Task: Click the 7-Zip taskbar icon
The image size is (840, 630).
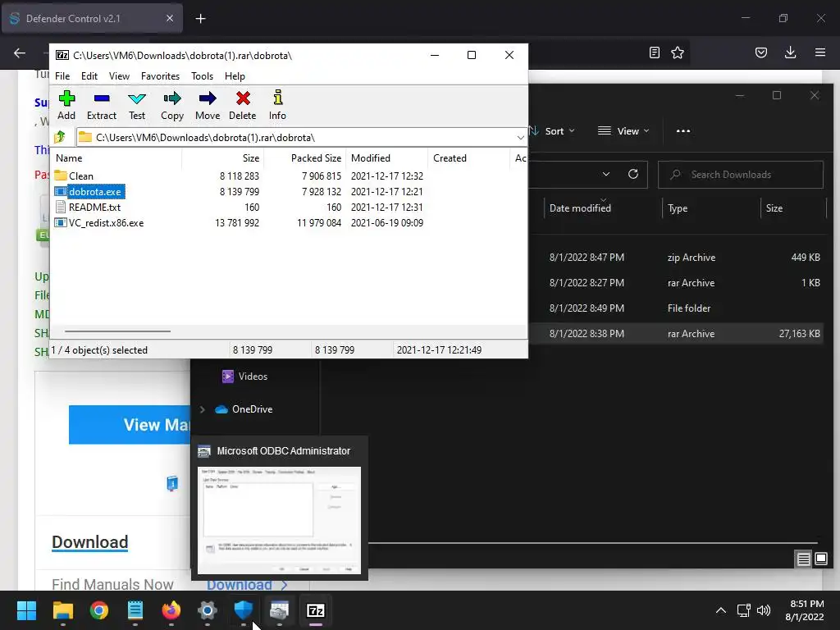Action: click(x=316, y=610)
